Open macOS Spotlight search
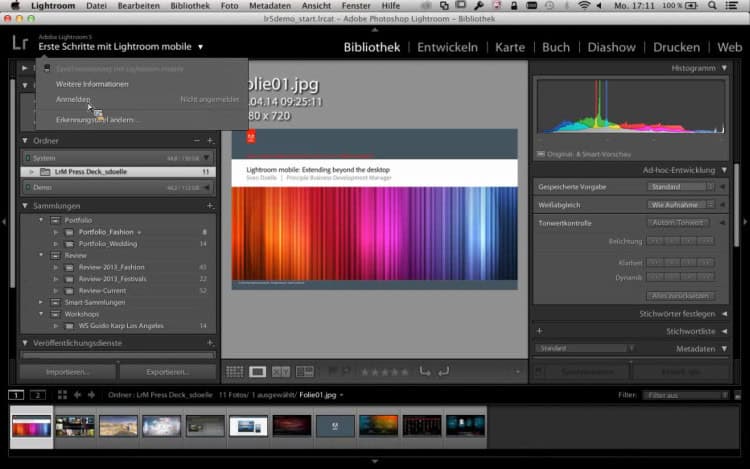This screenshot has height=469, width=750. [712, 6]
